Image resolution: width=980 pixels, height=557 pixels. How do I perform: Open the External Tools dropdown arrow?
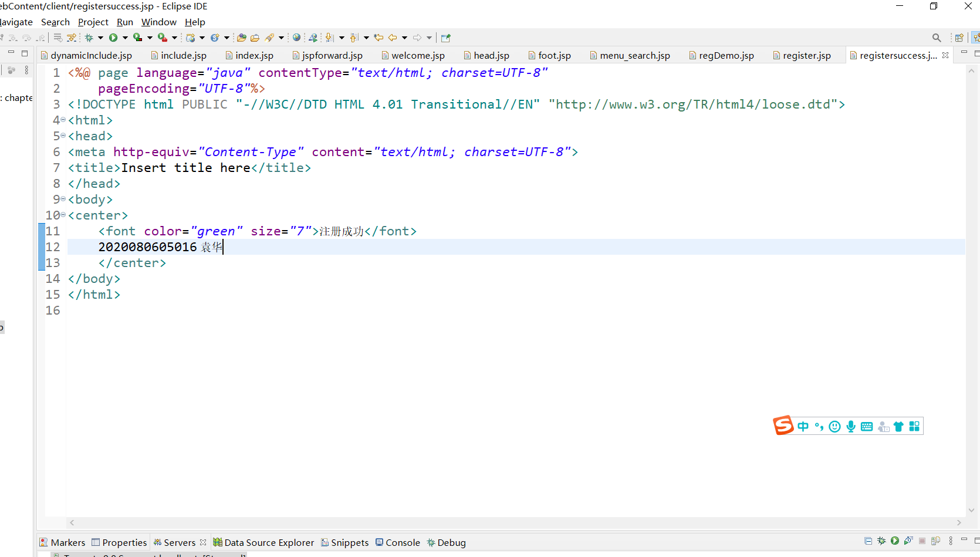[174, 38]
